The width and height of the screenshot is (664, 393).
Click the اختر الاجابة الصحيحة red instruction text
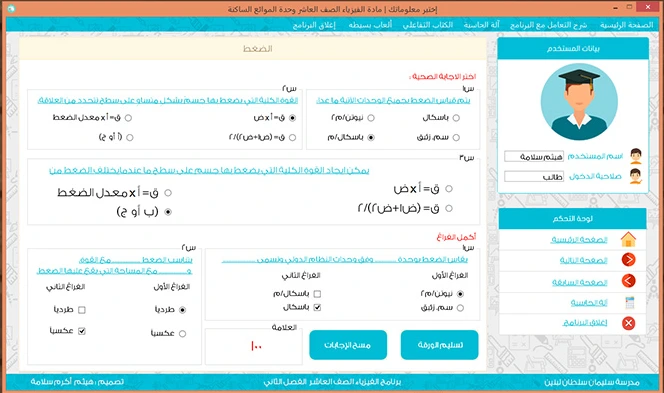point(442,77)
